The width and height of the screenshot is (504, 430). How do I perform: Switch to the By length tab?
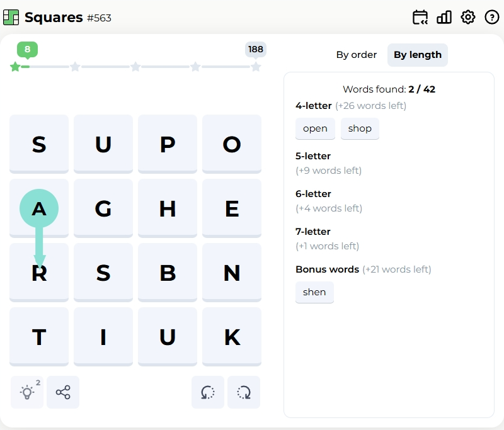[418, 55]
